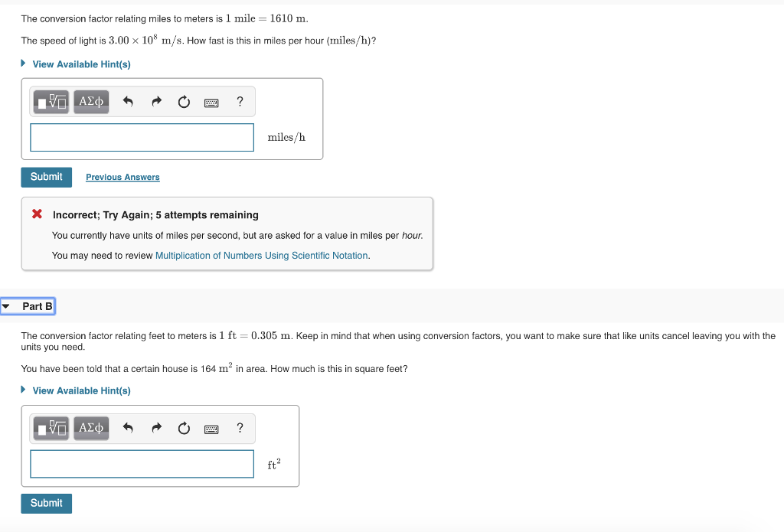784x532 pixels.
Task: Select the ΑΣφ Greek symbols button in Part B
Action: pos(90,428)
